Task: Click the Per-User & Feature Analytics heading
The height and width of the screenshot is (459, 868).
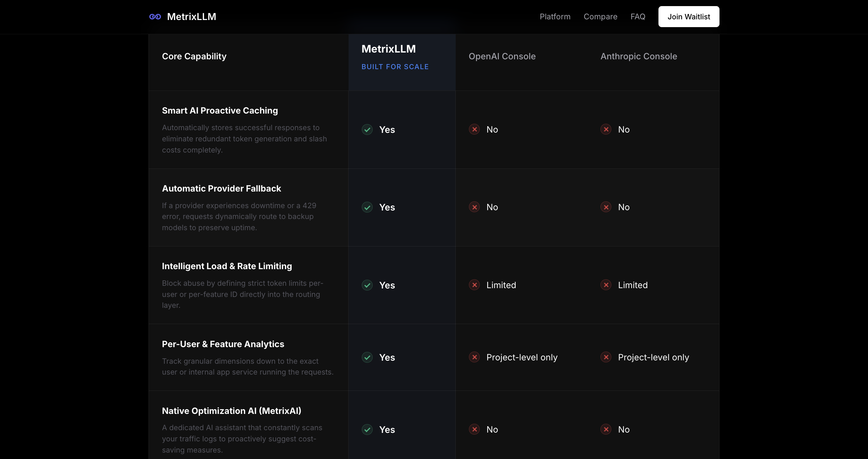Action: pos(223,344)
